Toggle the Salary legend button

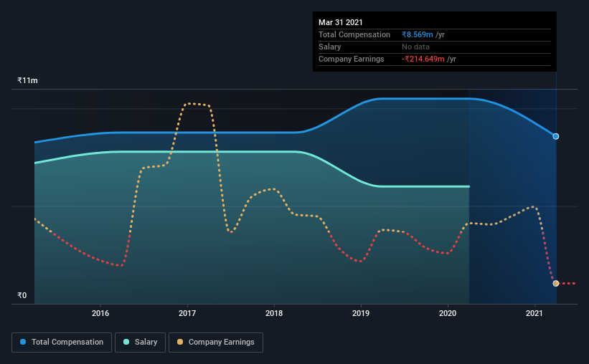pyautogui.click(x=140, y=343)
